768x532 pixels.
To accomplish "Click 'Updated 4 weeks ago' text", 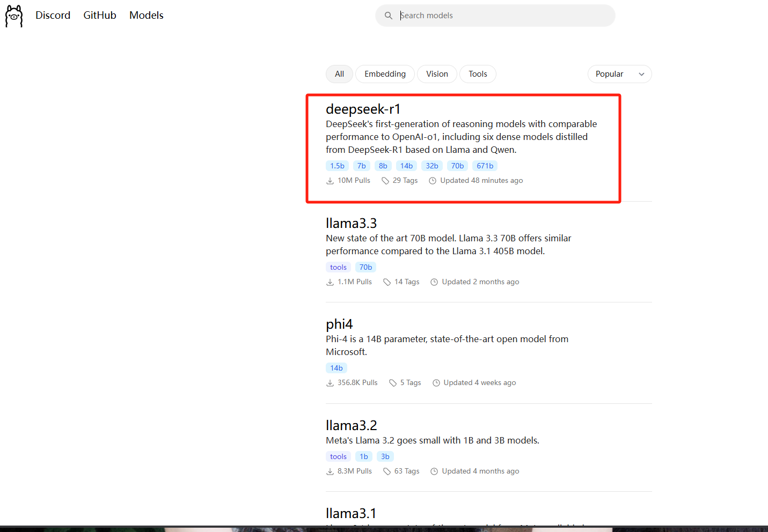I will 480,383.
